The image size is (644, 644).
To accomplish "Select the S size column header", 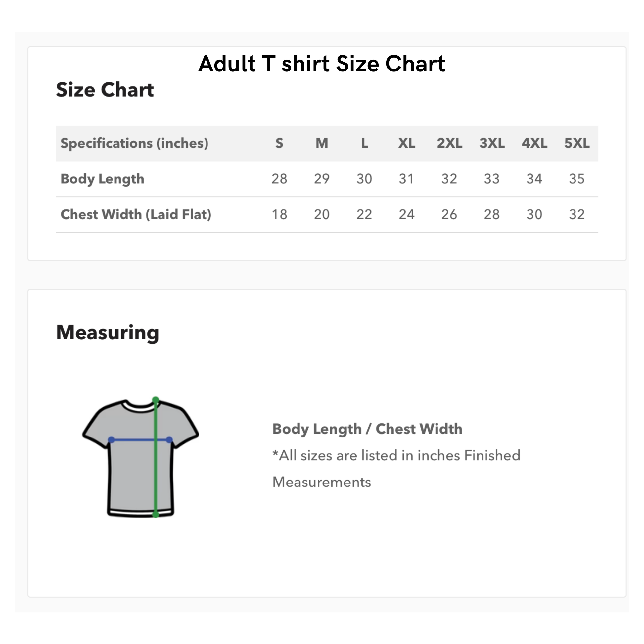I will pos(279,143).
